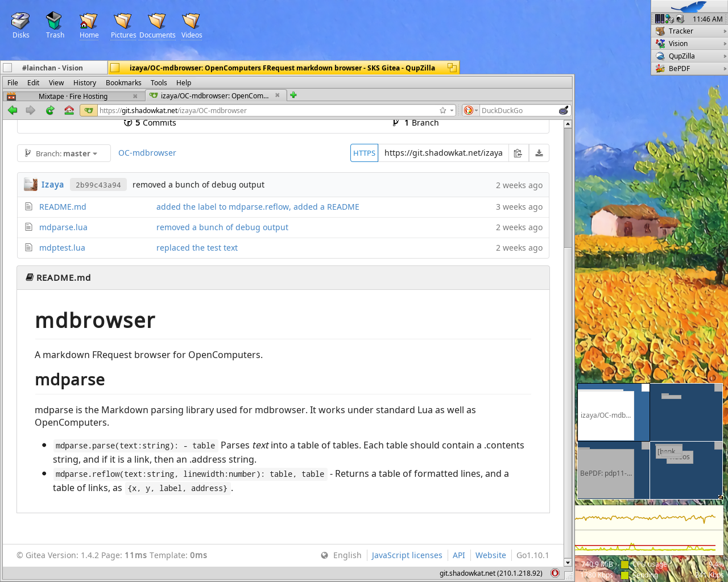The width and height of the screenshot is (728, 582).
Task: Go back with the green back arrow
Action: tap(13, 110)
